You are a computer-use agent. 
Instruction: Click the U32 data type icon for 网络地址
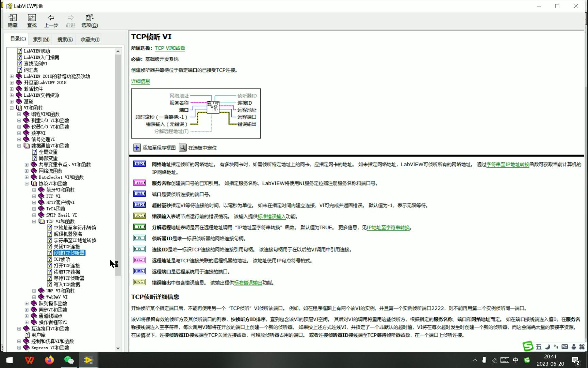point(139,164)
